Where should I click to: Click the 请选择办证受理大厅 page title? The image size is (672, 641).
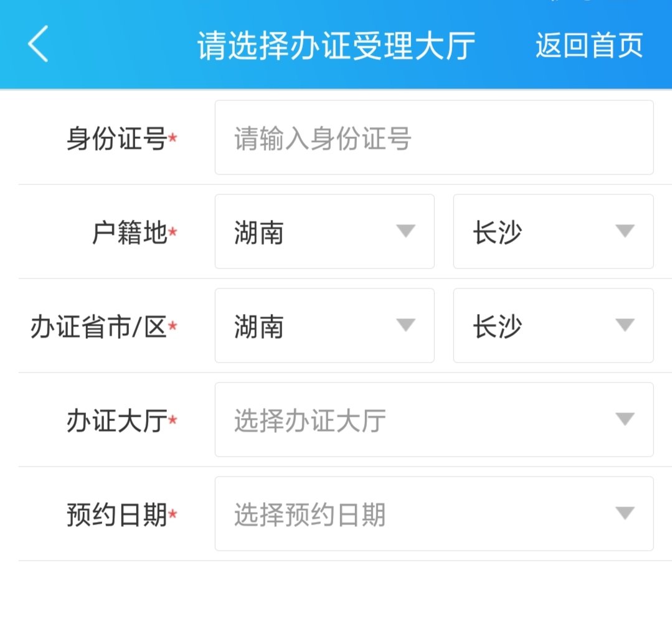(336, 46)
